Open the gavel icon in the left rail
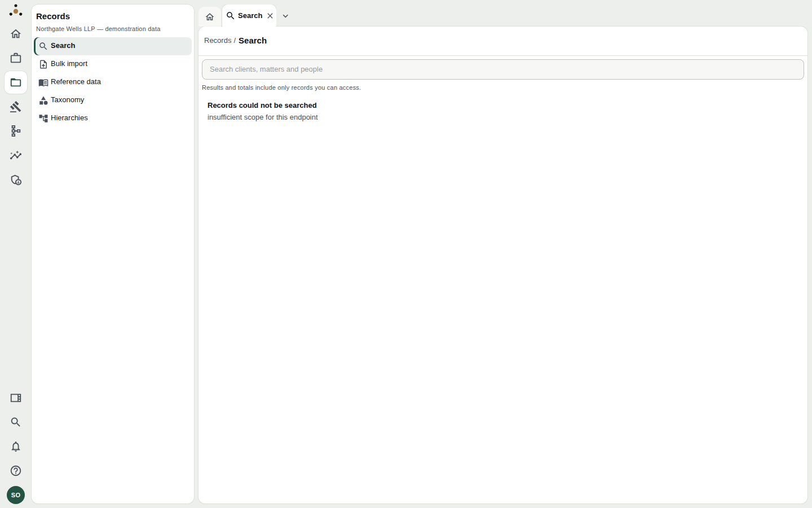Image resolution: width=812 pixels, height=508 pixels. (x=16, y=107)
